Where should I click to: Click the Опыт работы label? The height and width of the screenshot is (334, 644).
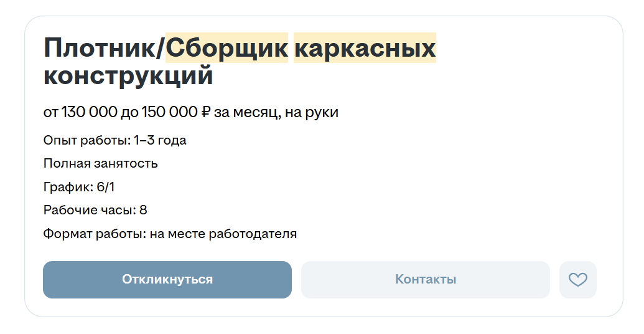click(87, 140)
